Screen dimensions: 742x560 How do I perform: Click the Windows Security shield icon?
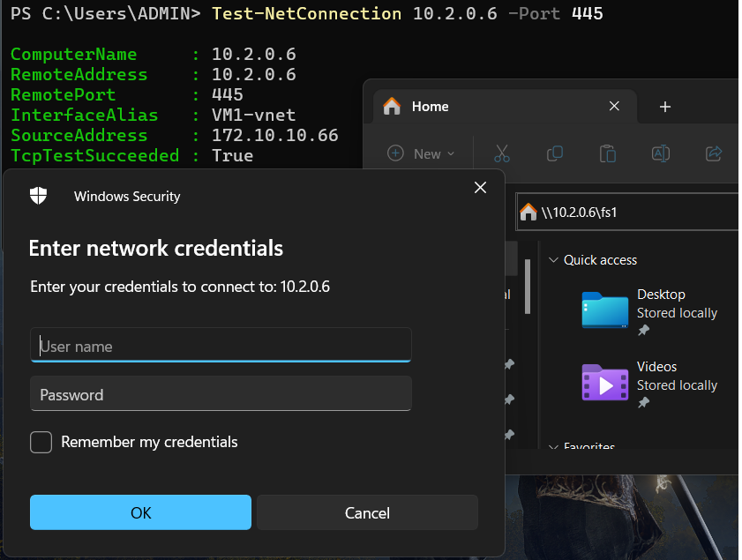(x=37, y=196)
